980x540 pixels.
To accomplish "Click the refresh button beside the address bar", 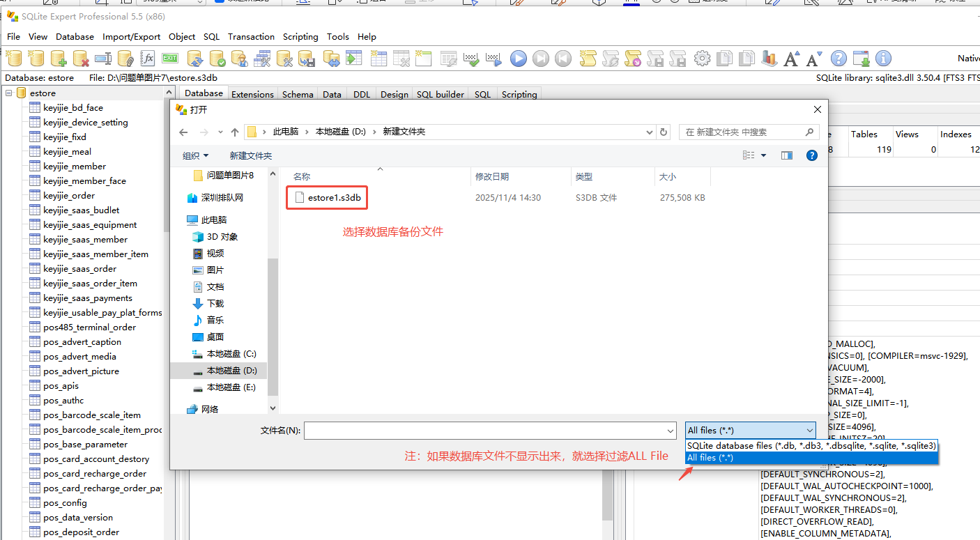I will tap(664, 132).
